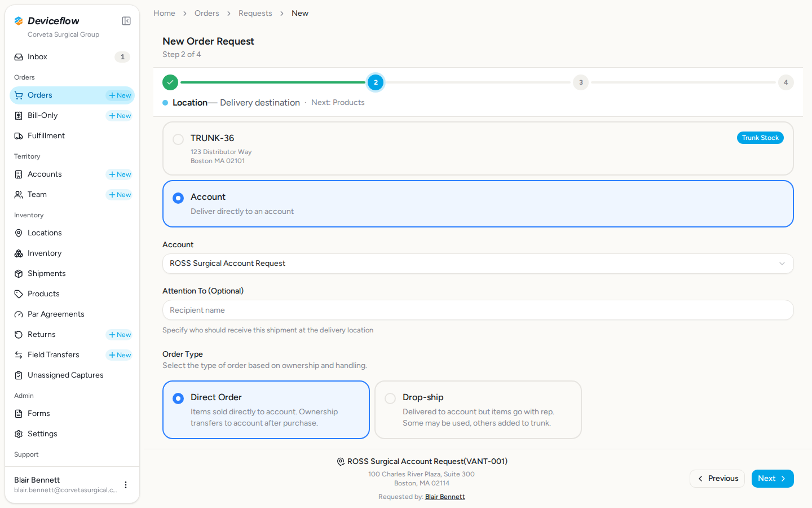Viewport: 812px width, 508px height.
Task: Click the Next button
Action: [773, 479]
